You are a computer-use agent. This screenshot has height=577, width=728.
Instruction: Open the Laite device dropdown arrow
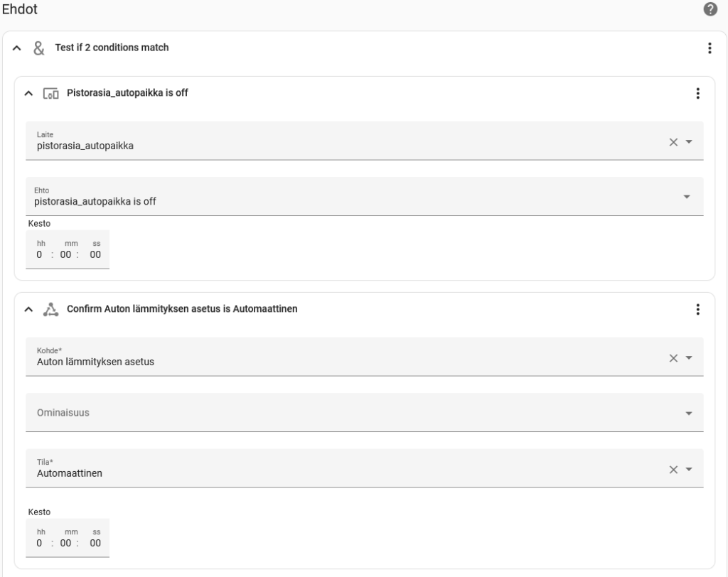(x=689, y=141)
